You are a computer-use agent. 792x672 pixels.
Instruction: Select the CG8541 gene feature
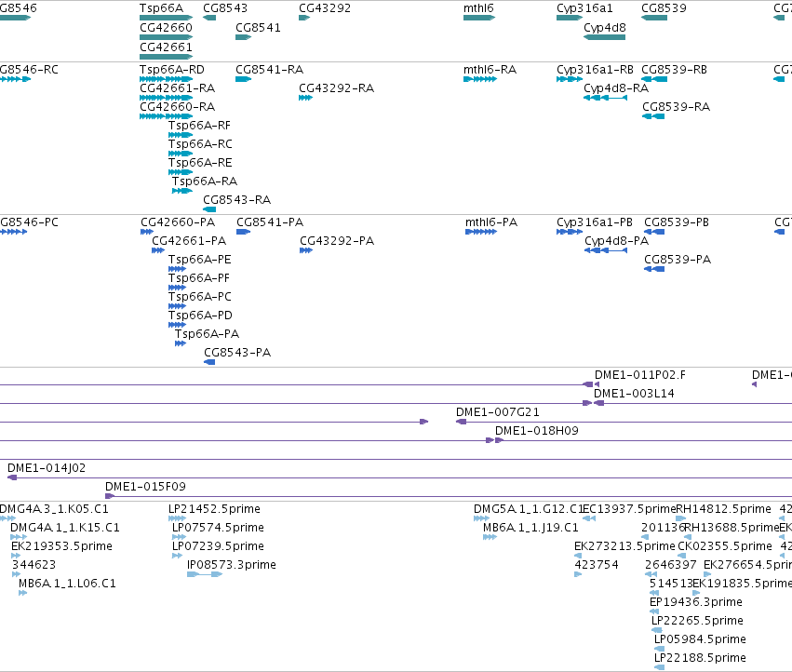(x=244, y=37)
